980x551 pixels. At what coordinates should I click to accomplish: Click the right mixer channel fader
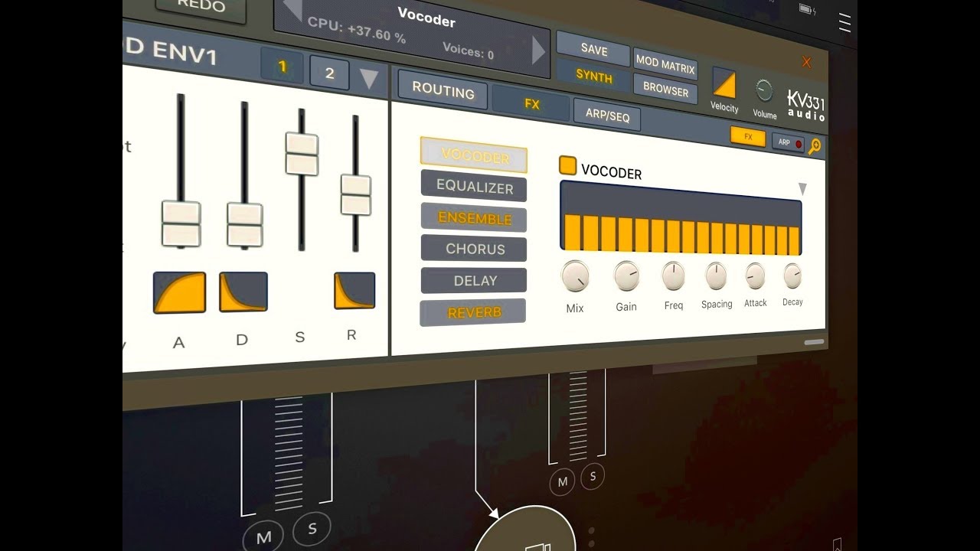578,417
